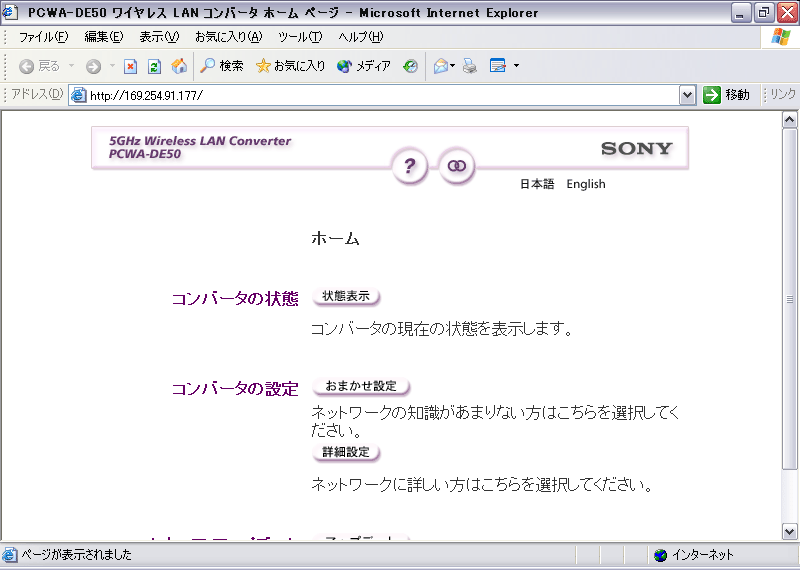The image size is (800, 570).
Task: Expand the Edit icon dropdown arrow
Action: pos(516,66)
